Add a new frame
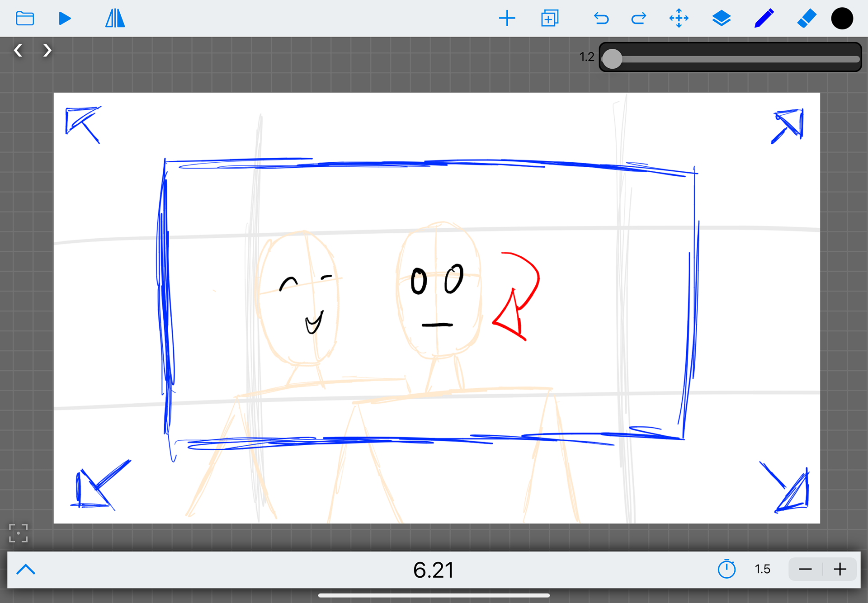 [507, 18]
